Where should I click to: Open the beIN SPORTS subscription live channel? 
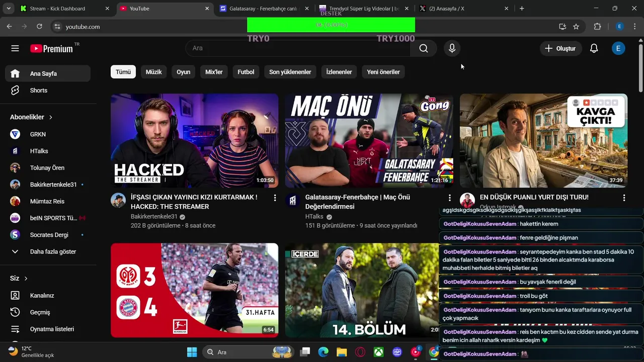pyautogui.click(x=48, y=218)
